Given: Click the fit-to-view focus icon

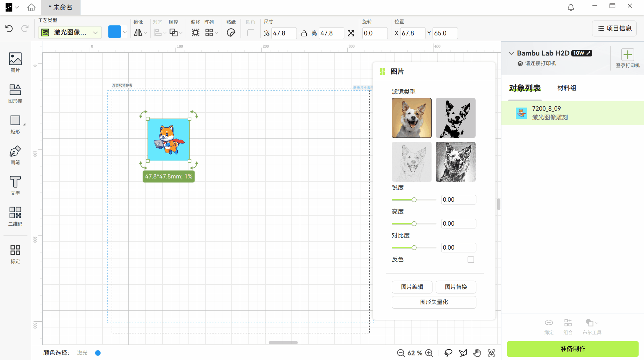Looking at the screenshot, I should pyautogui.click(x=492, y=353).
